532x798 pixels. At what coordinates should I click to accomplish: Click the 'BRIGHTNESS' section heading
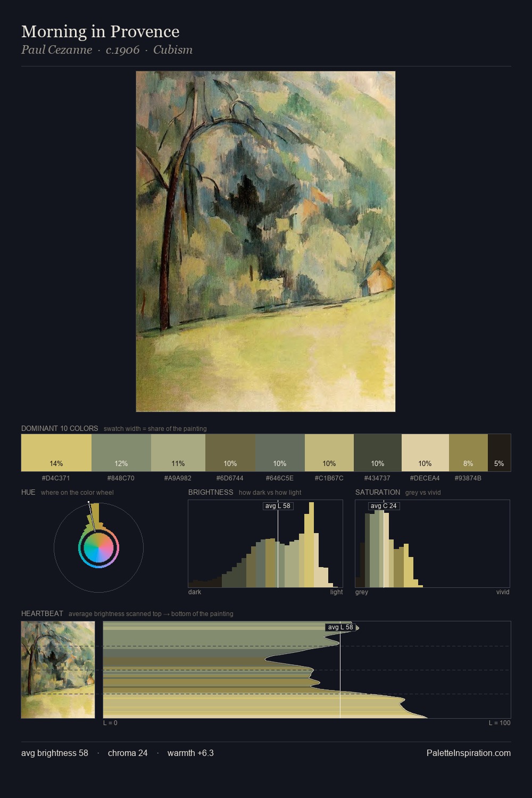211,492
